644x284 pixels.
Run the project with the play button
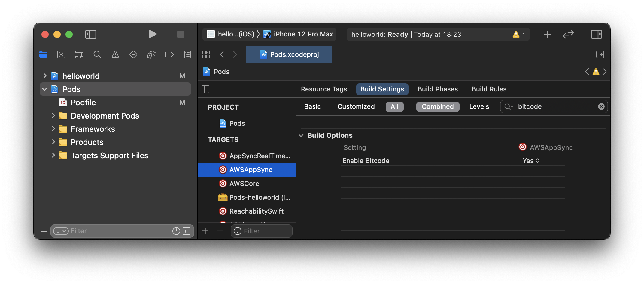coord(153,34)
